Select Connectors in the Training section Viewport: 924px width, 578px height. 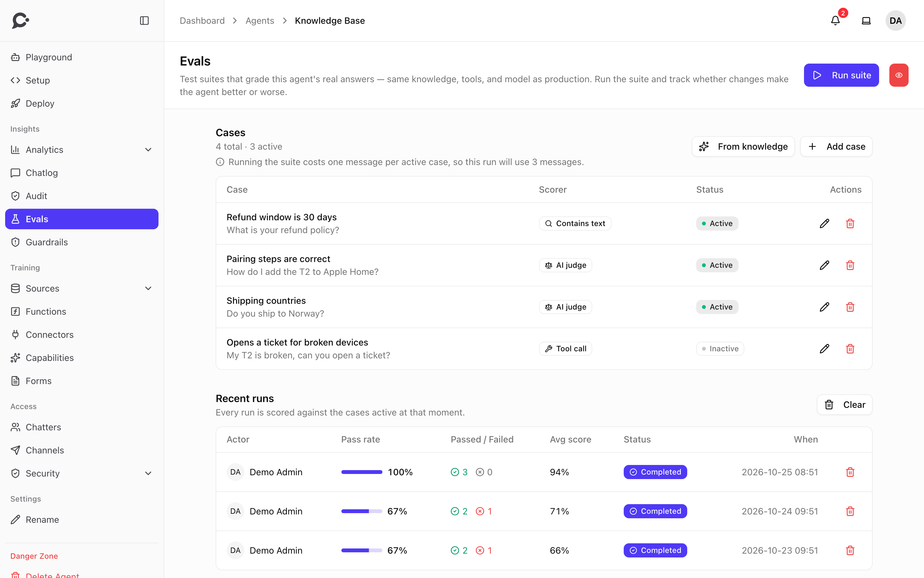pyautogui.click(x=82, y=335)
